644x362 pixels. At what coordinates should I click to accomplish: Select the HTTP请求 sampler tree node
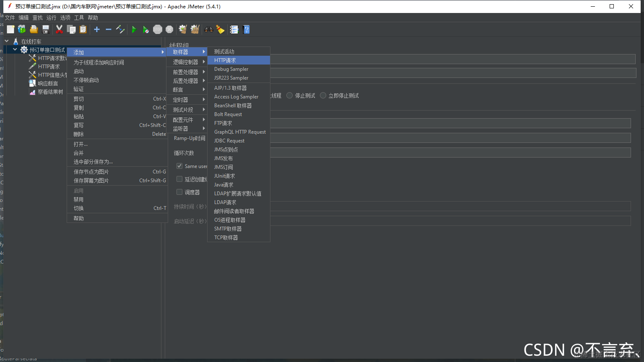click(x=44, y=67)
